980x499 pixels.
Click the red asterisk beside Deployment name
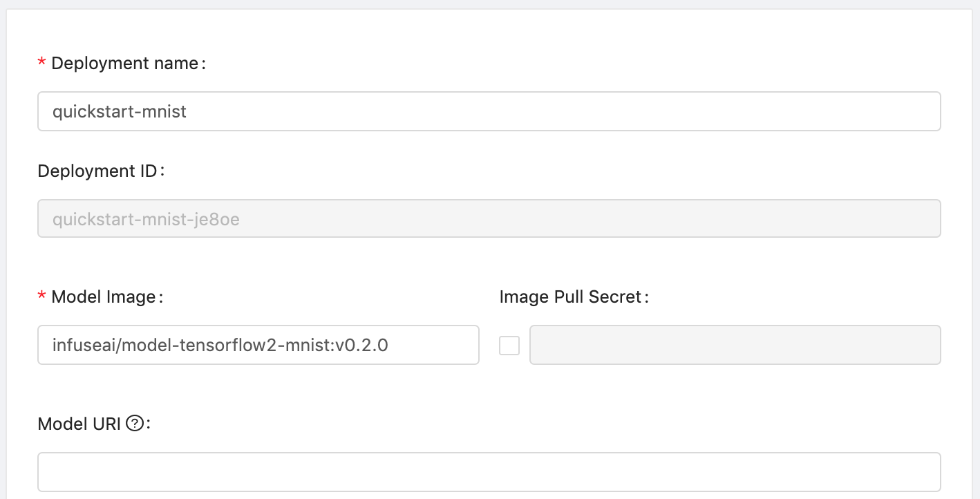42,64
